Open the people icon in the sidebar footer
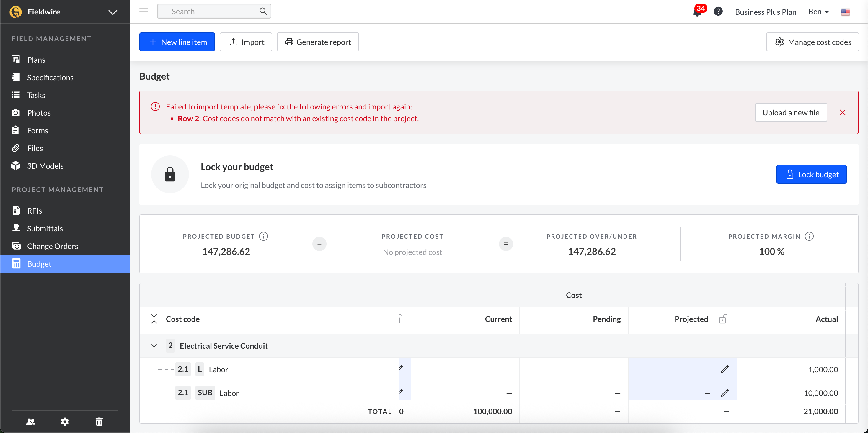 (31, 421)
